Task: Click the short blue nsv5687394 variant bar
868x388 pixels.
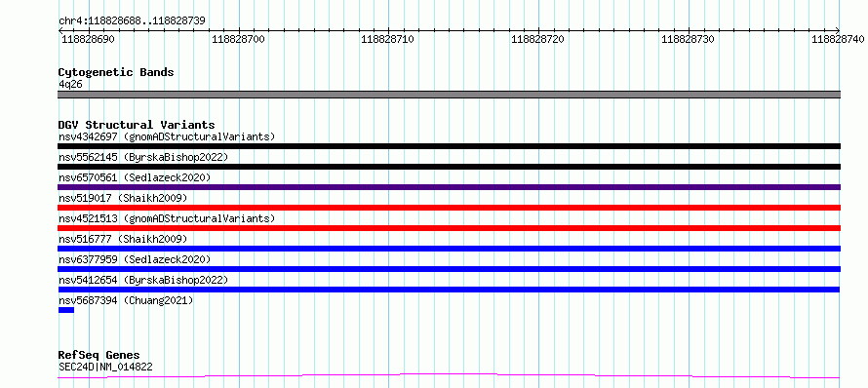Action: 66,310
